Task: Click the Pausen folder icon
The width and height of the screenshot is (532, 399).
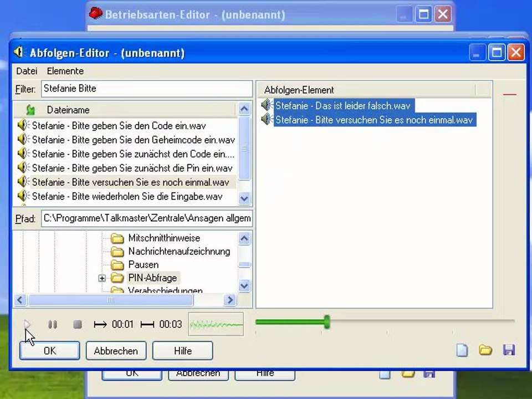Action: [x=117, y=265]
